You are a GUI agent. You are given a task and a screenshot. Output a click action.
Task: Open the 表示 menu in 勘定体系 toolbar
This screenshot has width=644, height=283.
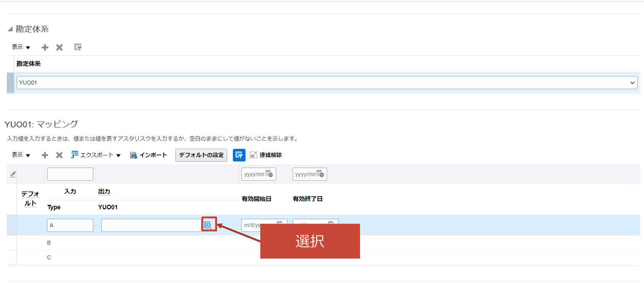(x=21, y=47)
